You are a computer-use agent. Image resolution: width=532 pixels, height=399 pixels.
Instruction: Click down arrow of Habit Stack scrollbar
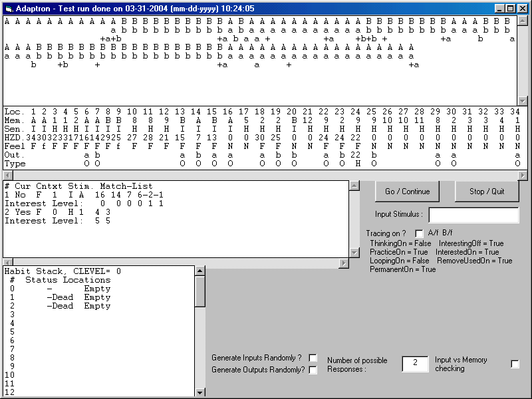click(200, 392)
